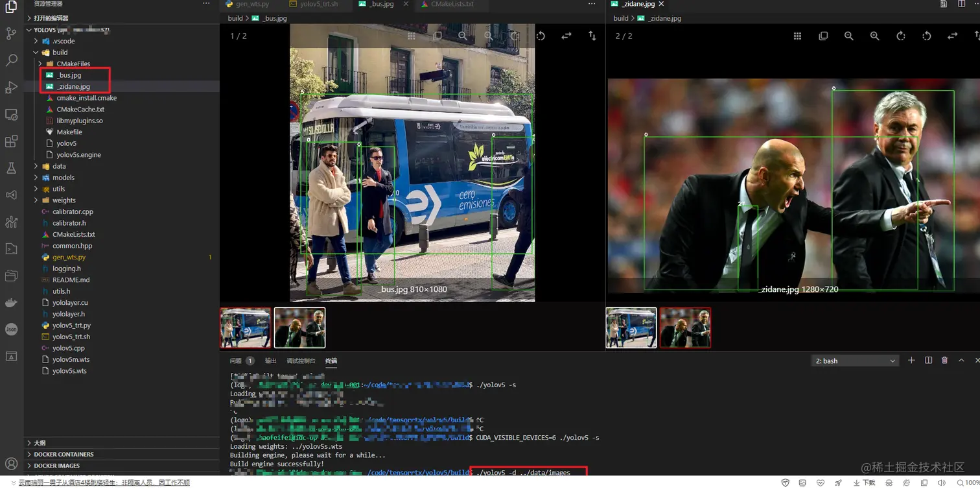Screen dimensions: 980x489
Task: Open the 2: bash terminal selector dropdown
Action: tap(855, 361)
